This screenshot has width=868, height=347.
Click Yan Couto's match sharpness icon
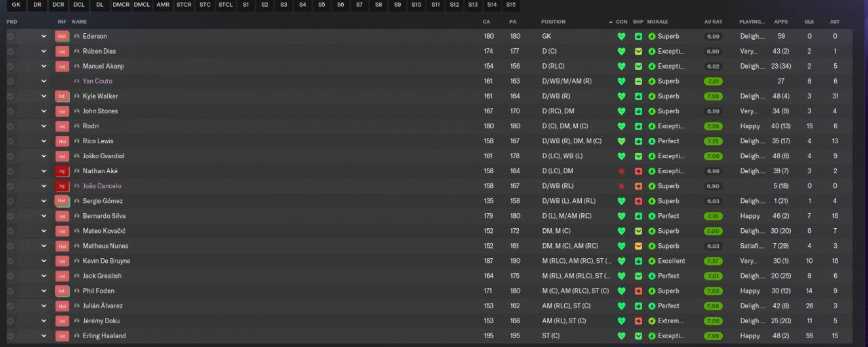[638, 81]
